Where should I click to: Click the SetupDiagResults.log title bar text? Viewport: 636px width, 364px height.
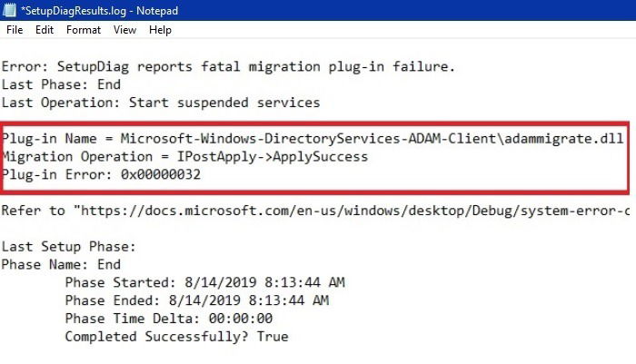pyautogui.click(x=82, y=9)
